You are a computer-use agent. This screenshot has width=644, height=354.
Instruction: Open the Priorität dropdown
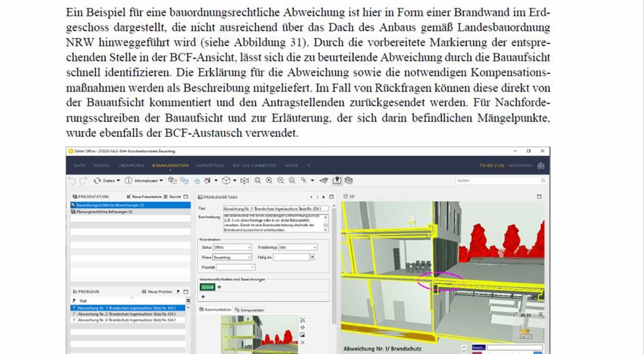tap(235, 268)
